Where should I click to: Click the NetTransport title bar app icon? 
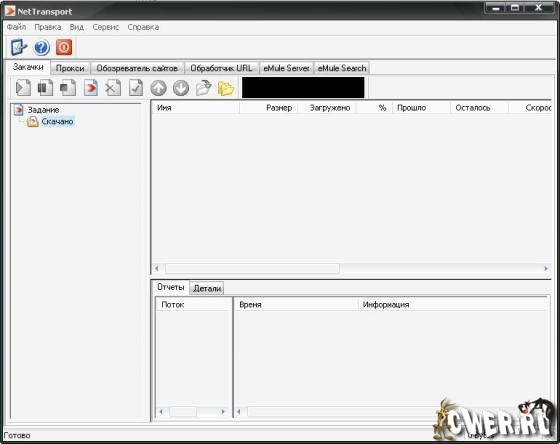(10, 11)
